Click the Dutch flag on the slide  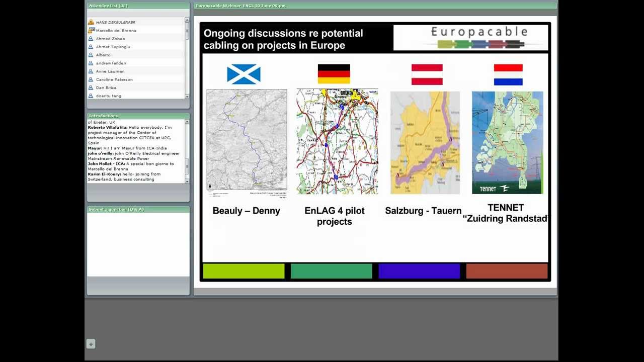508,74
